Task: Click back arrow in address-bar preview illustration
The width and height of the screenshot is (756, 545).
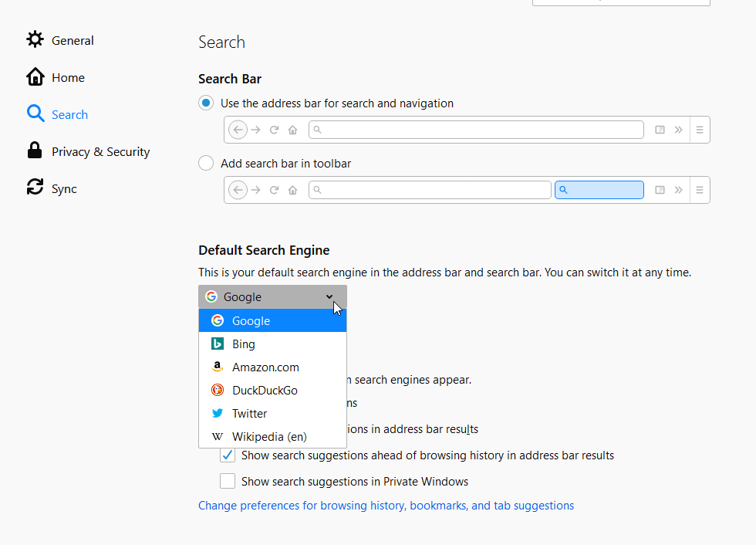Action: 238,130
